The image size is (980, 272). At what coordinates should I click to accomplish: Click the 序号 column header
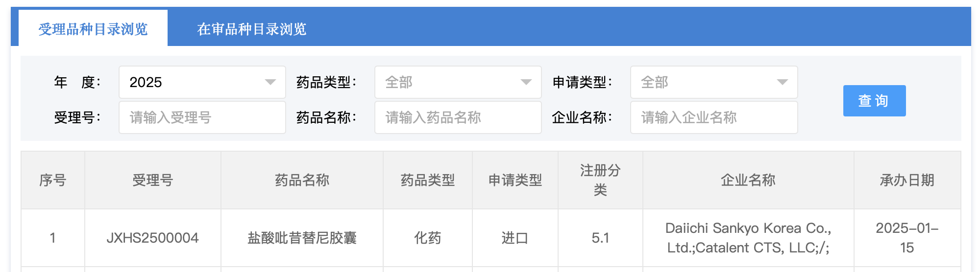point(52,180)
